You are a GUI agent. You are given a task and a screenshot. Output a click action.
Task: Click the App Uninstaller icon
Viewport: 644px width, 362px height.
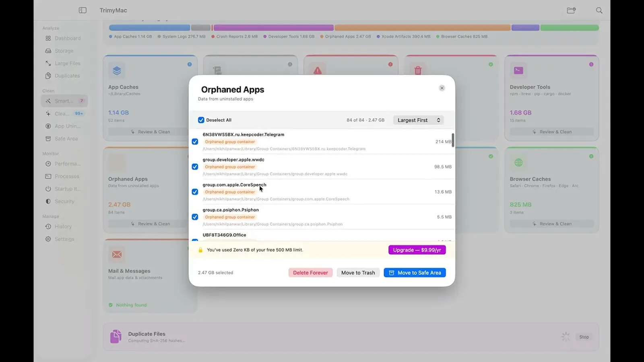pos(48,126)
